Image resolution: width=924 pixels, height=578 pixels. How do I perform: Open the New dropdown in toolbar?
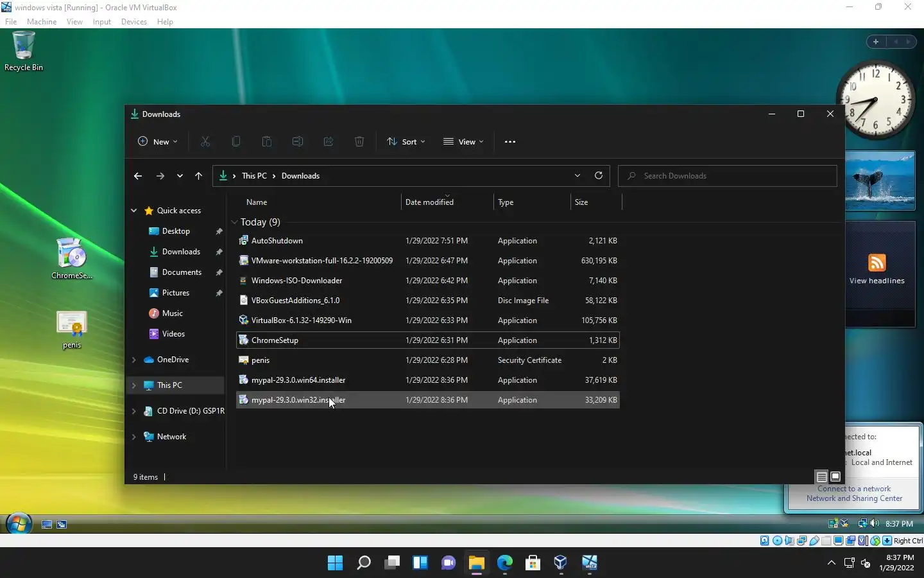pos(158,142)
